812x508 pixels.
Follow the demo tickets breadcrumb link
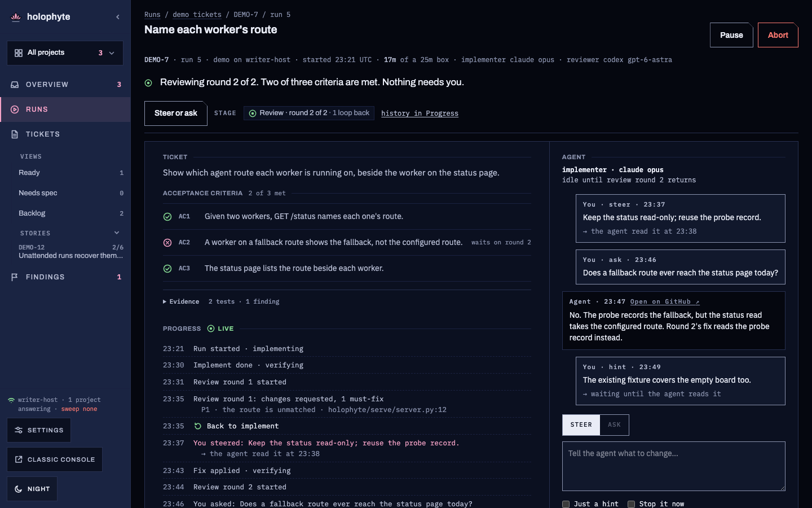tap(197, 15)
